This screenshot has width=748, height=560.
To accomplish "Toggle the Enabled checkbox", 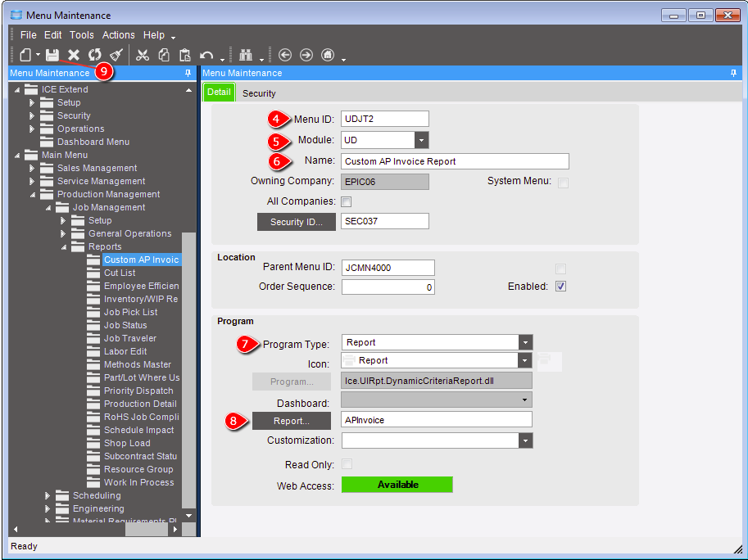I will click(560, 287).
